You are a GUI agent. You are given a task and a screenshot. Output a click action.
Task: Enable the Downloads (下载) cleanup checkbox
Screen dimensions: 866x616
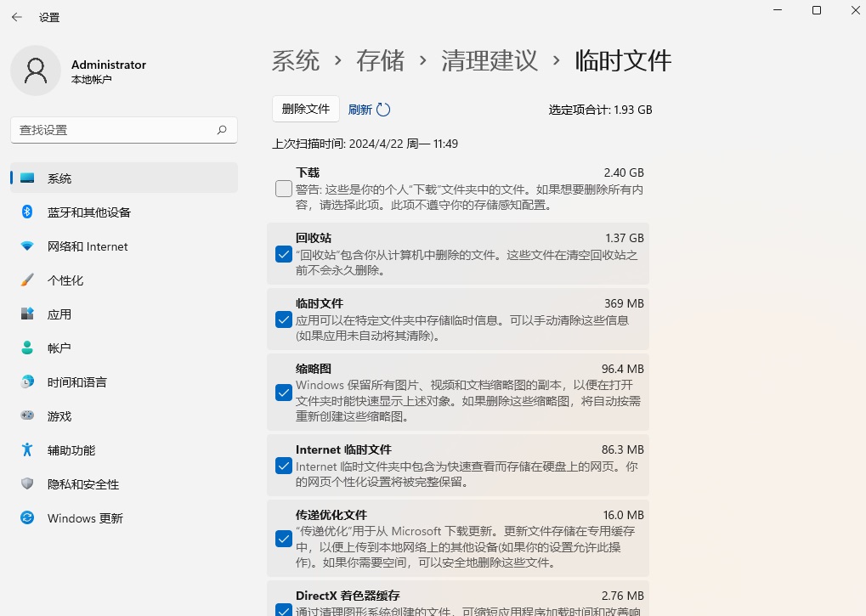point(283,189)
